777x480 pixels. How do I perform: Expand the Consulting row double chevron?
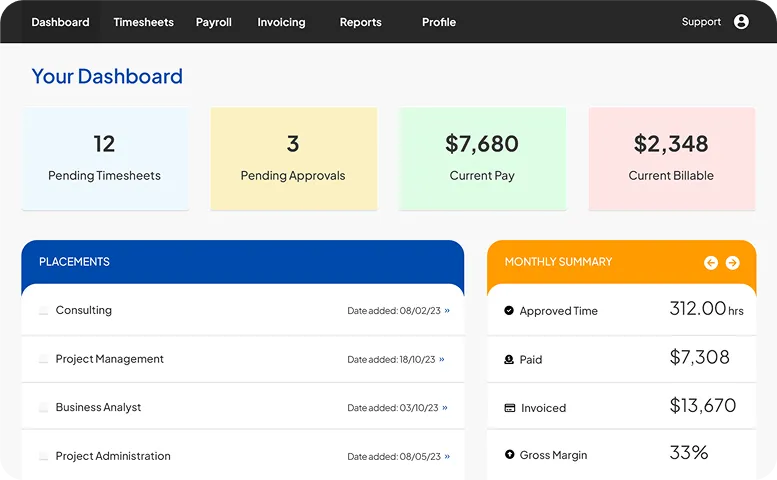(447, 311)
